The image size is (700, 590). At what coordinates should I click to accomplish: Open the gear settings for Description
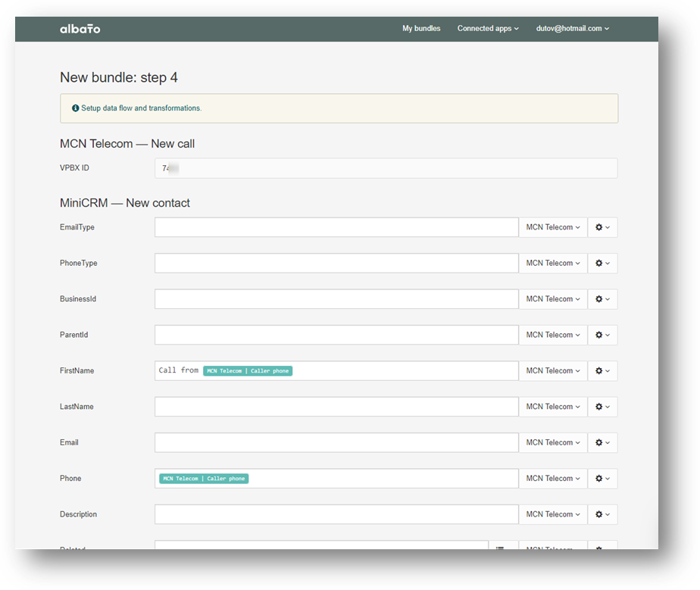click(x=602, y=514)
